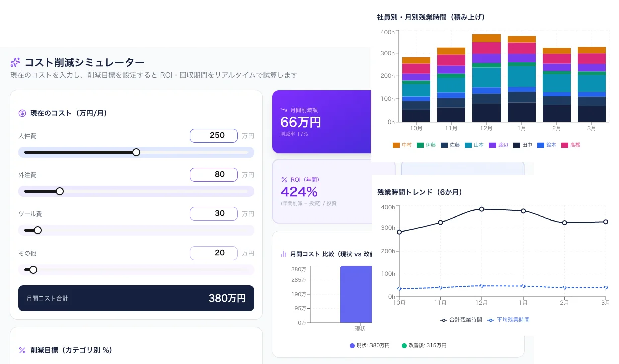The height and width of the screenshot is (364, 619).
Task: Click the 2月 stacked bar
Action: 557,84
